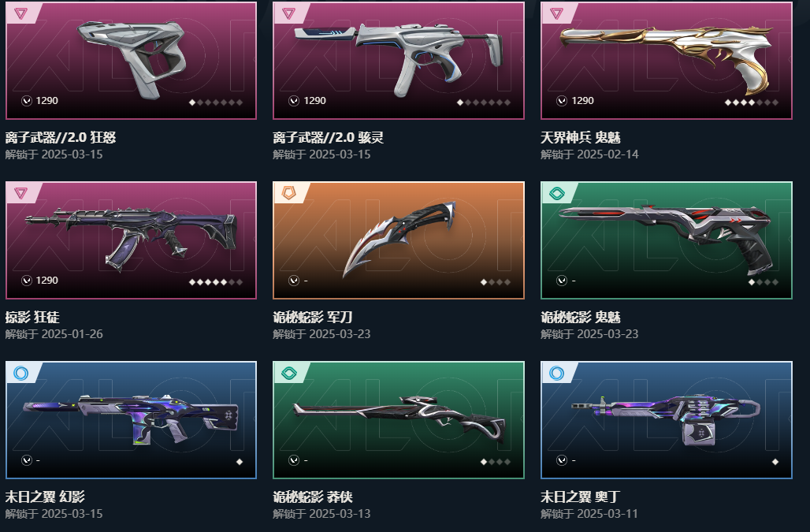Click the VP coin icon on 离子武器//2.0 骇灵 card

294,101
